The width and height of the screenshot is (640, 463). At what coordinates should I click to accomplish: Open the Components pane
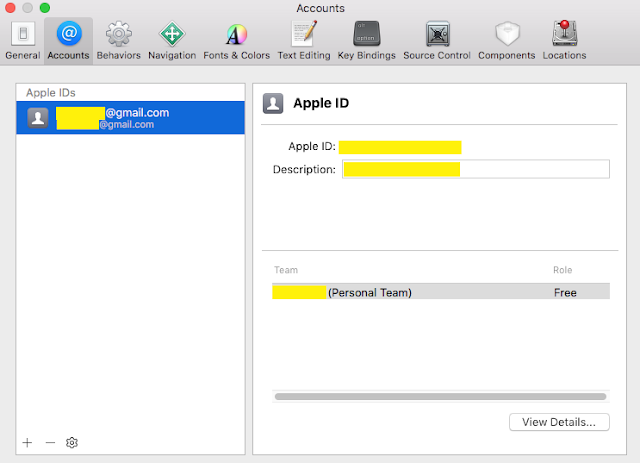tap(507, 41)
